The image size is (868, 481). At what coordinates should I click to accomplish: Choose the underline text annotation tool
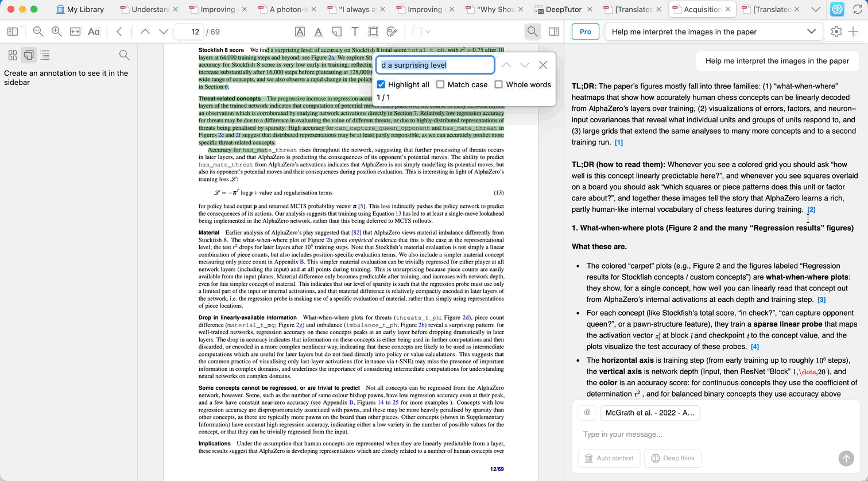pyautogui.click(x=318, y=32)
